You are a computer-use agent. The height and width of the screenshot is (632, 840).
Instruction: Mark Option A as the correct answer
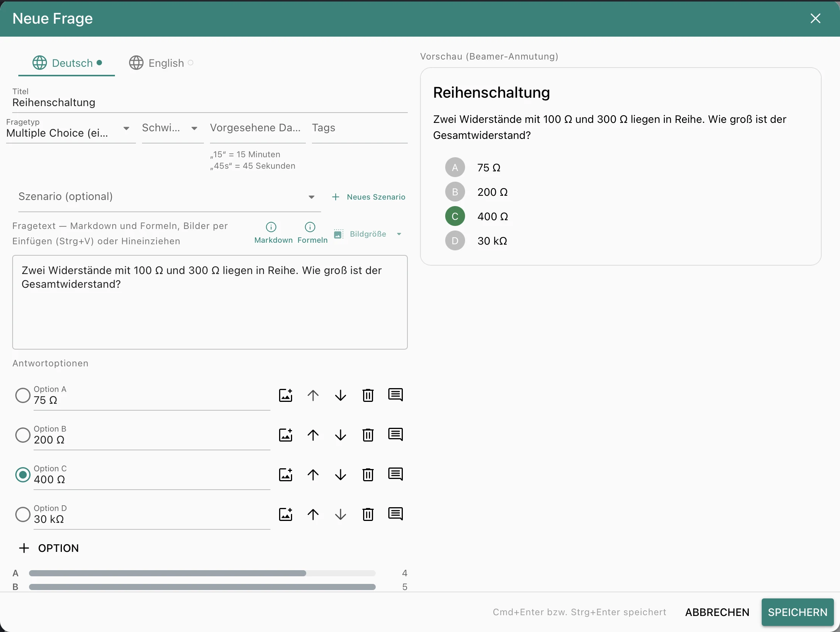(x=23, y=395)
